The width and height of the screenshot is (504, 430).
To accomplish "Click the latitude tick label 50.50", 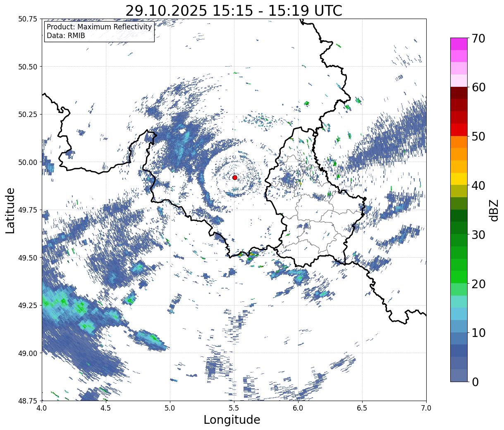I will tap(28, 67).
